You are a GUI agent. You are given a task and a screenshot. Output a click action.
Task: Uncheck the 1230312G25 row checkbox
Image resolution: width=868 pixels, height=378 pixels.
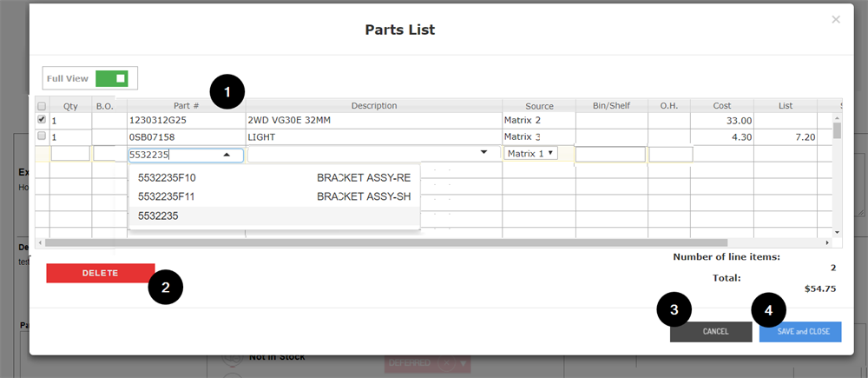(x=42, y=120)
